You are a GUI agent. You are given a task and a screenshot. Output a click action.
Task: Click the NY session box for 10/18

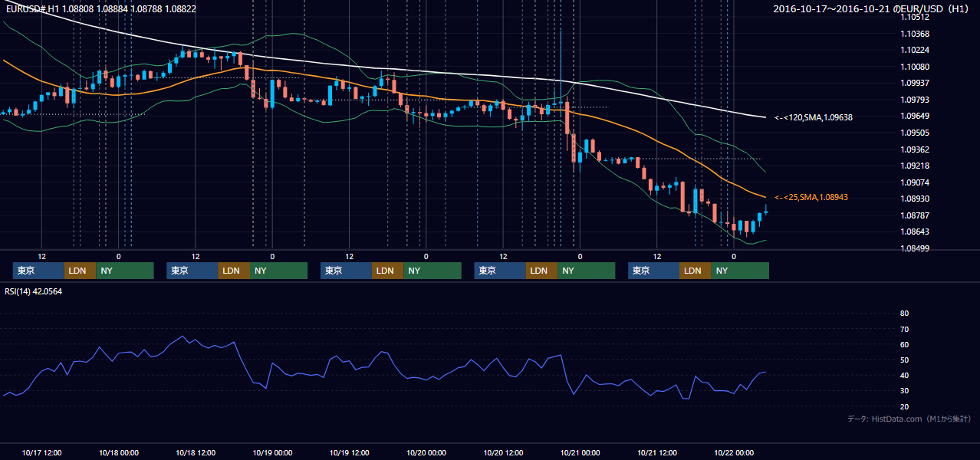pos(278,271)
